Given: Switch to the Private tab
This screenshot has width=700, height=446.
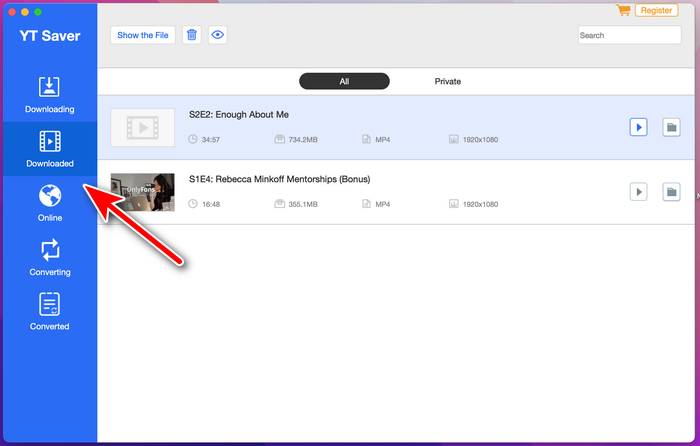Looking at the screenshot, I should [x=448, y=81].
